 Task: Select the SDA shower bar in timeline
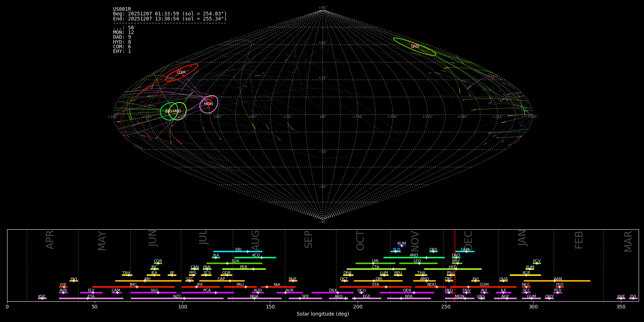234,263
